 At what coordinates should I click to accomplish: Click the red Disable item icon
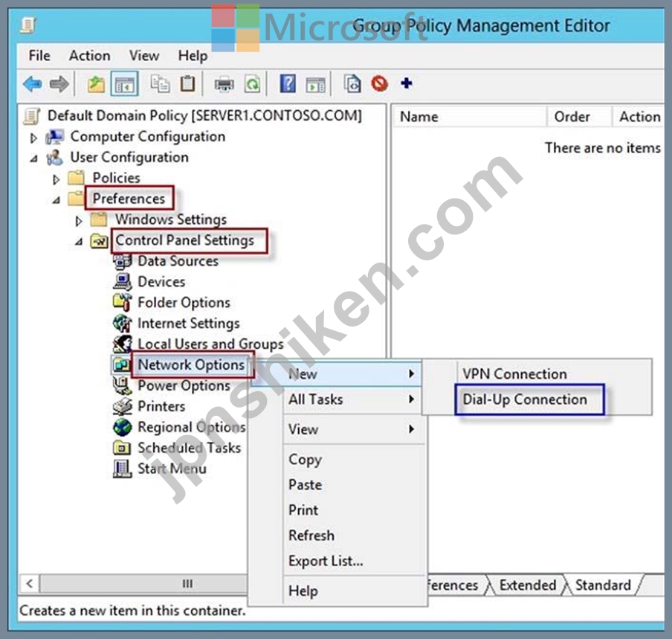(379, 83)
